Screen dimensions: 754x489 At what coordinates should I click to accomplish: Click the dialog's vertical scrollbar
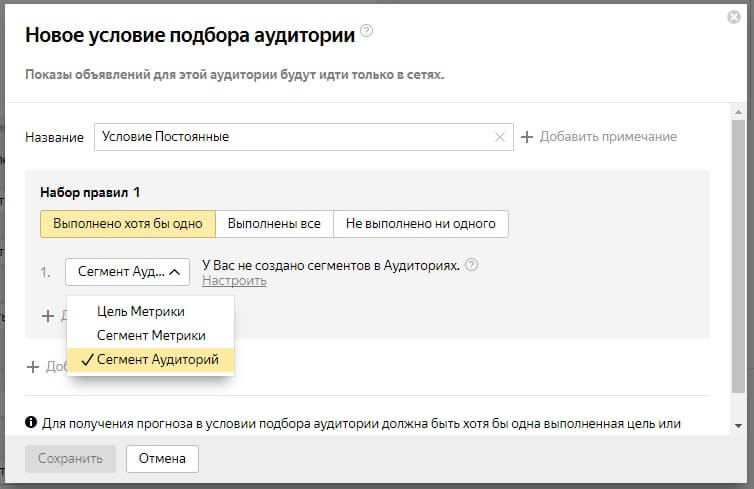[738, 250]
